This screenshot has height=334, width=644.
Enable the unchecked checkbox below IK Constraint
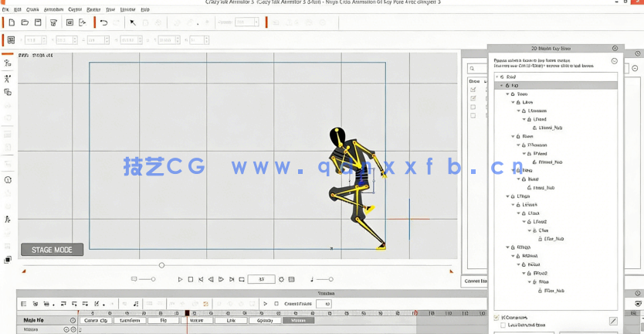tap(503, 325)
